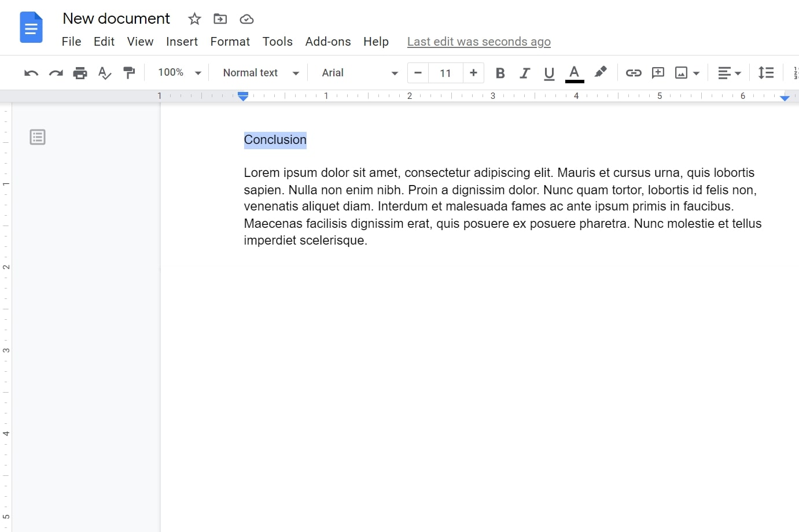Open document version history via Last edit link
Screen dimensions: 799x532
pos(478,41)
